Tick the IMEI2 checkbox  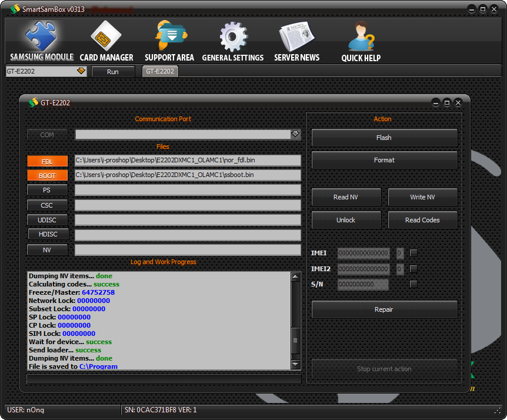(x=413, y=269)
